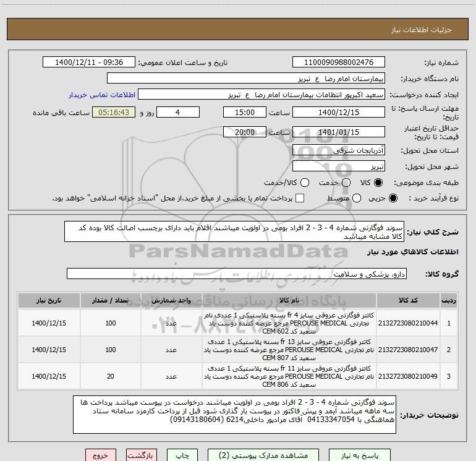Viewport: 476px width, 461px height.
Task: Click the goods group field دارو، پزشکی و سلامت
Action: point(237,274)
